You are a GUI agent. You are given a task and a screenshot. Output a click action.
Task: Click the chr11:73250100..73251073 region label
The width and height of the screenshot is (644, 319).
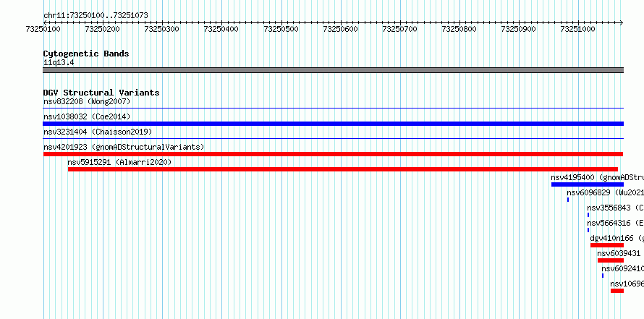coord(96,16)
